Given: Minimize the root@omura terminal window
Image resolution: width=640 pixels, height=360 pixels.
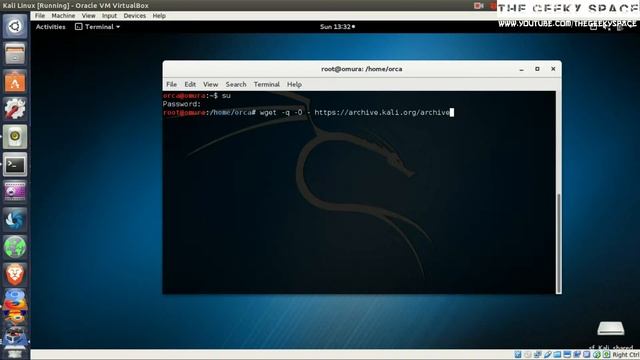Looking at the screenshot, I should [521, 69].
